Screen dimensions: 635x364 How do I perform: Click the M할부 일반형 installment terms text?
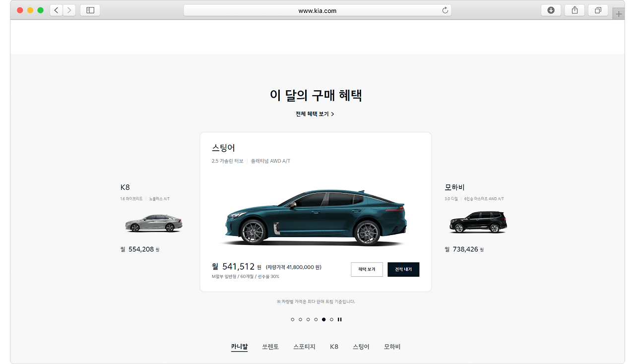245,277
